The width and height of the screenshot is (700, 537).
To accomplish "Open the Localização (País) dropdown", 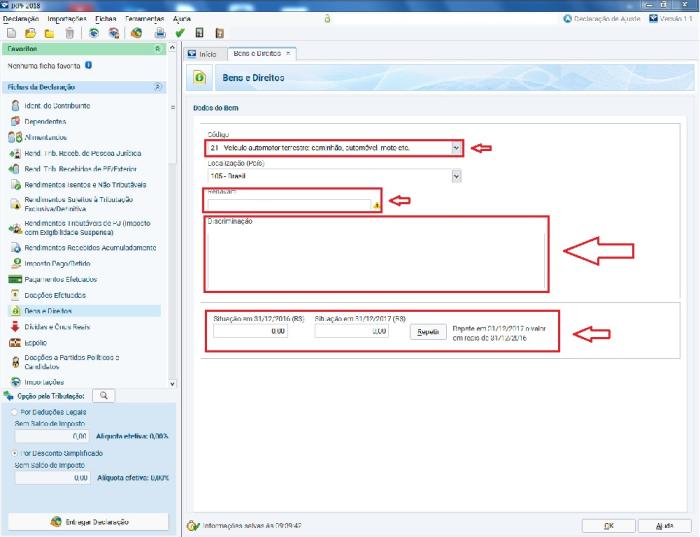I will (456, 176).
